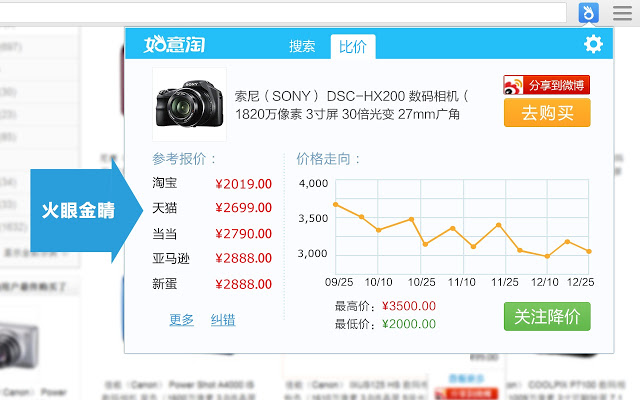Select the 淘宝 price row name
The image size is (640, 400).
[164, 183]
